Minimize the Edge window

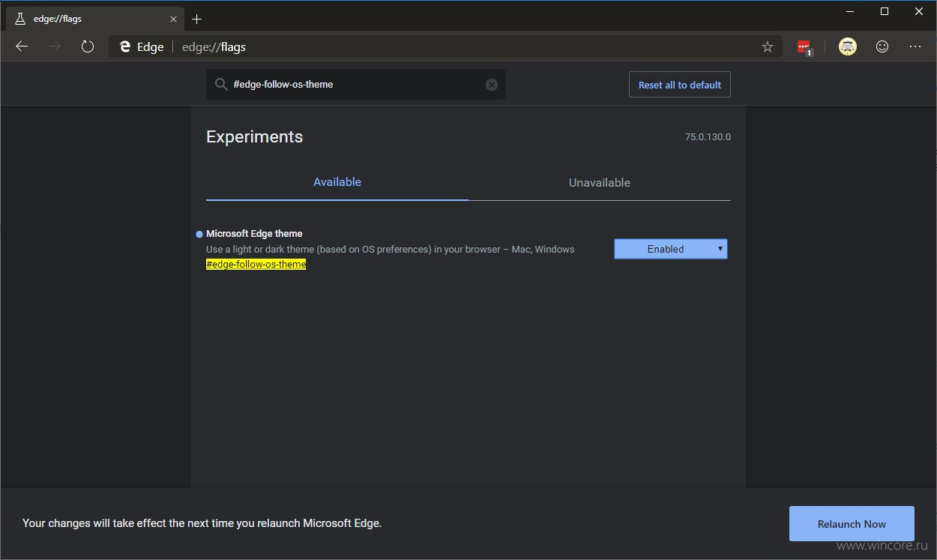click(850, 11)
